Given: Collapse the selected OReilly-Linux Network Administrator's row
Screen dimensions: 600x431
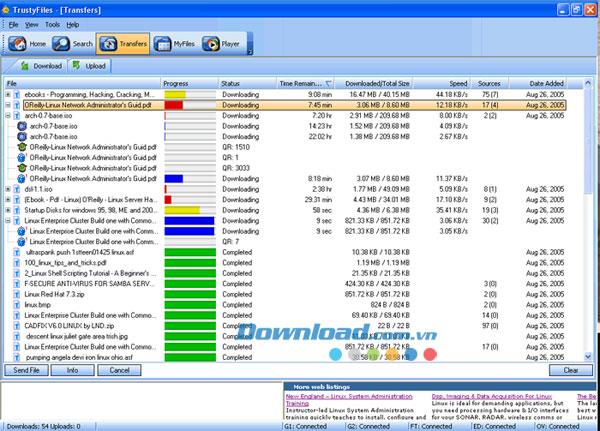Looking at the screenshot, I should 8,105.
